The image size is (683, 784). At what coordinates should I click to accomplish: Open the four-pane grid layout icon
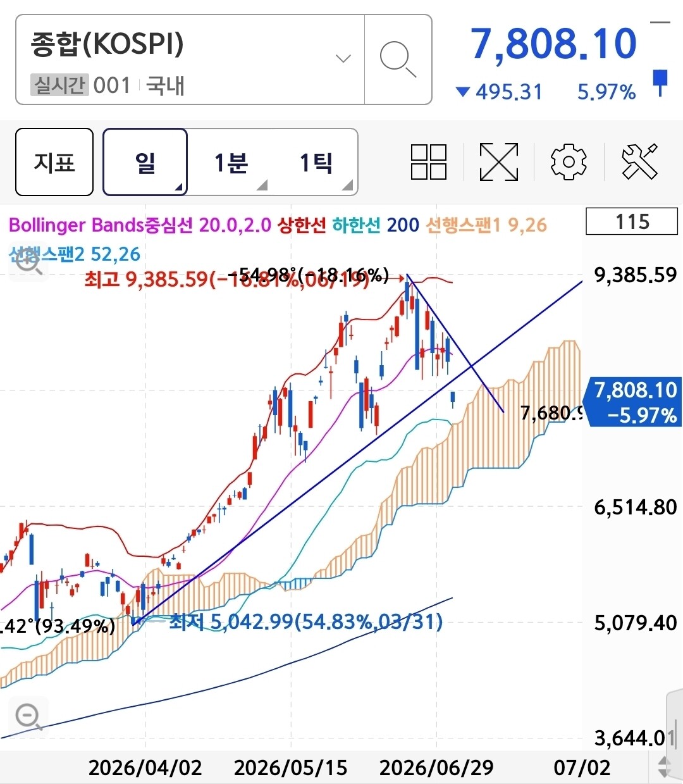429,162
